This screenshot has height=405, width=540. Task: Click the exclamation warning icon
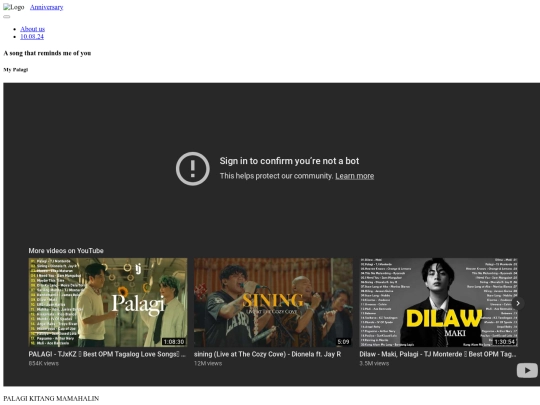point(193,169)
